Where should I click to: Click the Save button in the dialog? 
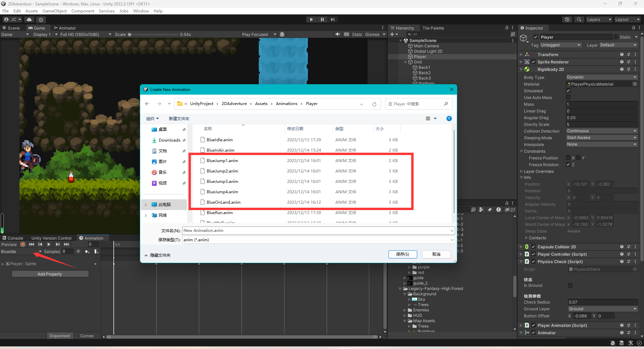point(402,254)
